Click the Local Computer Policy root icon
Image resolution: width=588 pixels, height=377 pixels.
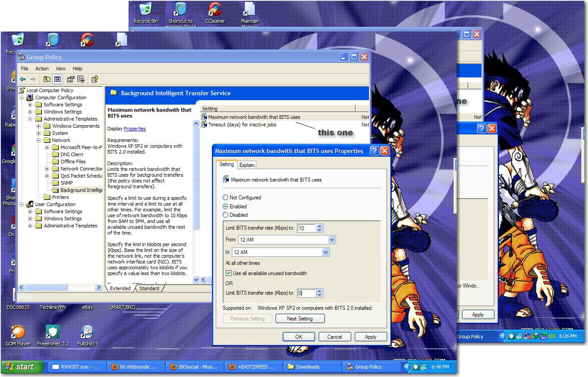(x=22, y=90)
